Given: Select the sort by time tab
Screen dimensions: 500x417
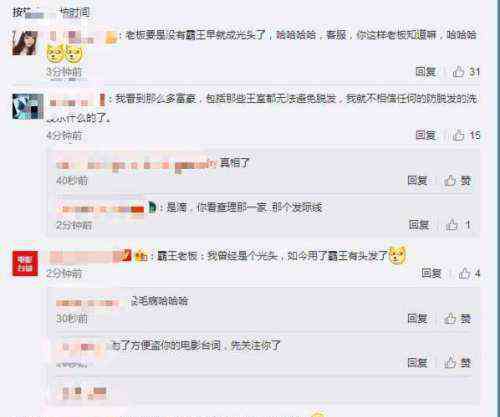Looking at the screenshot, I should click(x=74, y=12).
